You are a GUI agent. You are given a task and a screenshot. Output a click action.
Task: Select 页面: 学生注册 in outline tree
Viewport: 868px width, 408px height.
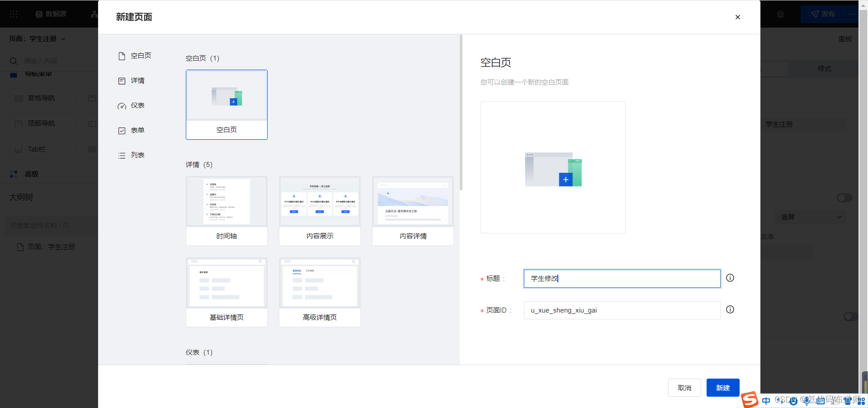point(46,247)
